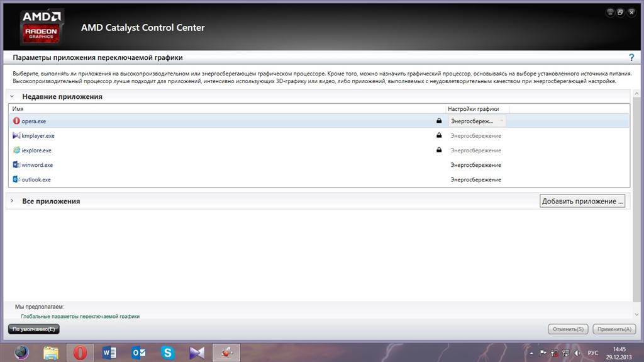The height and width of the screenshot is (362, 644).
Task: Open Outlook from the taskbar
Action: [138, 353]
